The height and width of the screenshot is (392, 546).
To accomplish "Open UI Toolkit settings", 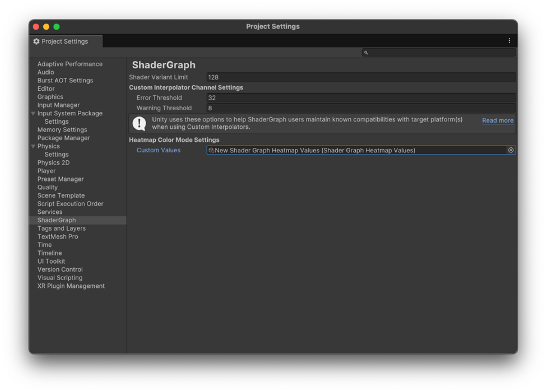I will click(x=51, y=261).
